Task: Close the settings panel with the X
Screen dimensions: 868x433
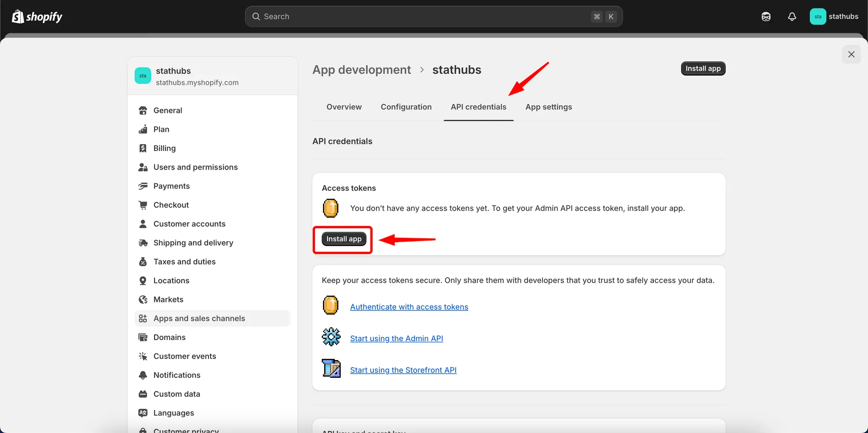Action: pos(851,54)
